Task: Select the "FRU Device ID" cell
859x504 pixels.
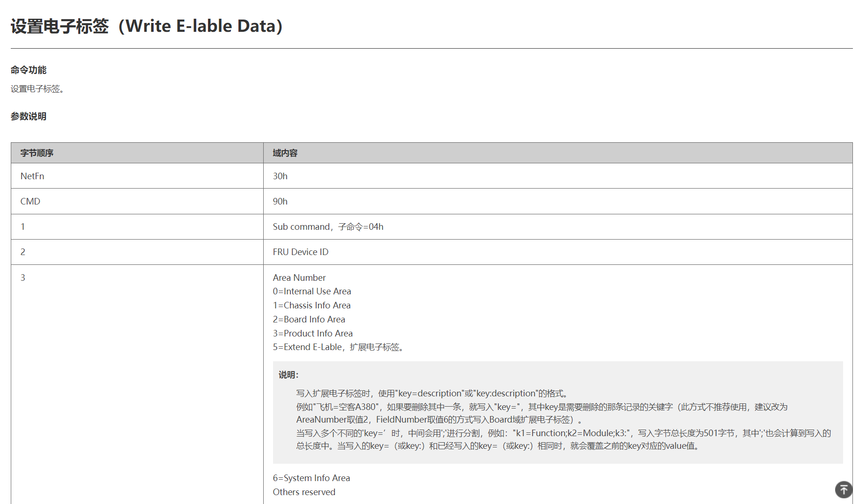Action: pos(301,252)
